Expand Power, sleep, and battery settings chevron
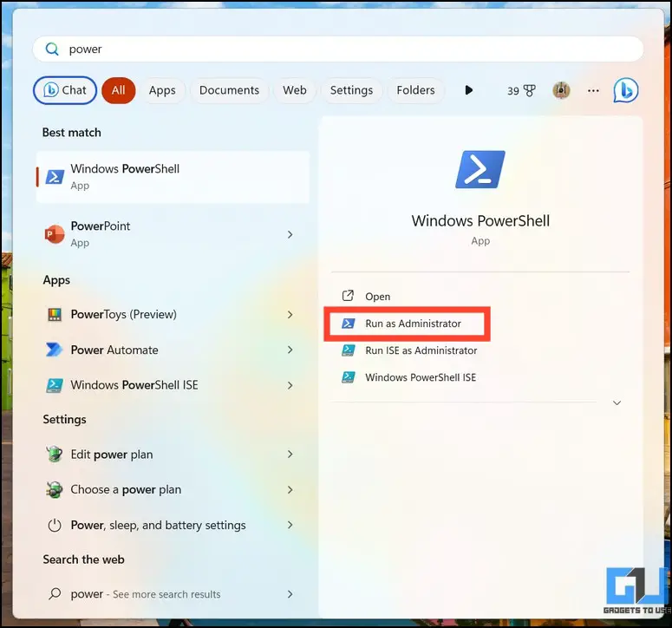This screenshot has height=628, width=672. tap(290, 525)
